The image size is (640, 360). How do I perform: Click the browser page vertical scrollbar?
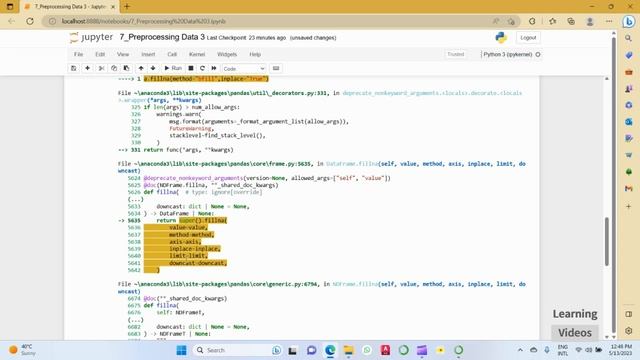pyautogui.click(x=613, y=186)
